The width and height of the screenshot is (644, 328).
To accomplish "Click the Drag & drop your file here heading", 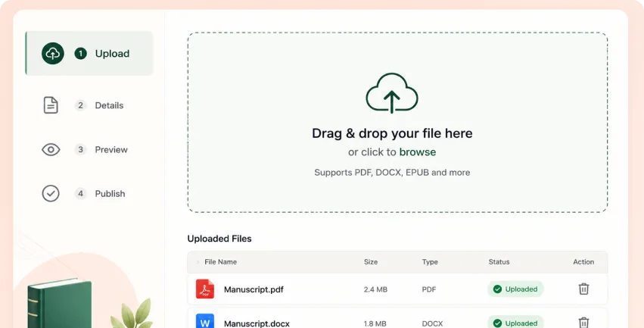I will pos(392,133).
